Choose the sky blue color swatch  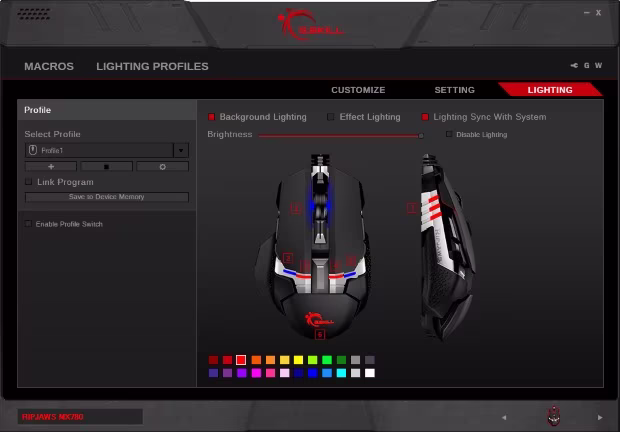coord(327,373)
